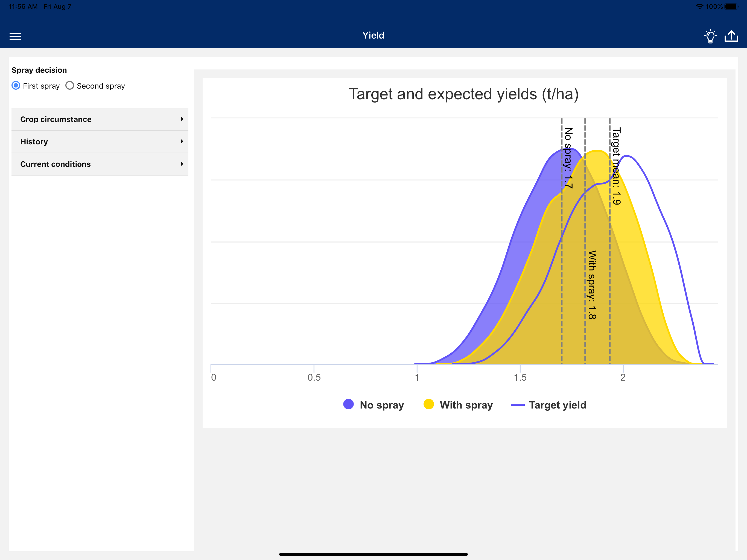The width and height of the screenshot is (747, 560).
Task: Click the Yield page title
Action: pos(373,35)
